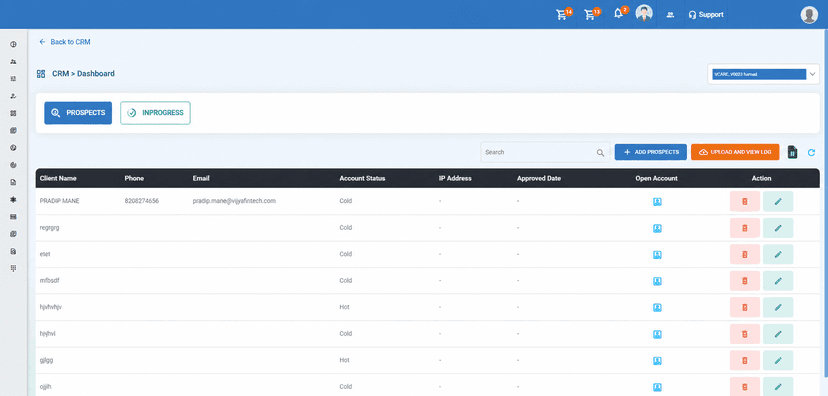828x396 pixels.
Task: Switch to the PROSPECTS tab
Action: pyautogui.click(x=78, y=113)
